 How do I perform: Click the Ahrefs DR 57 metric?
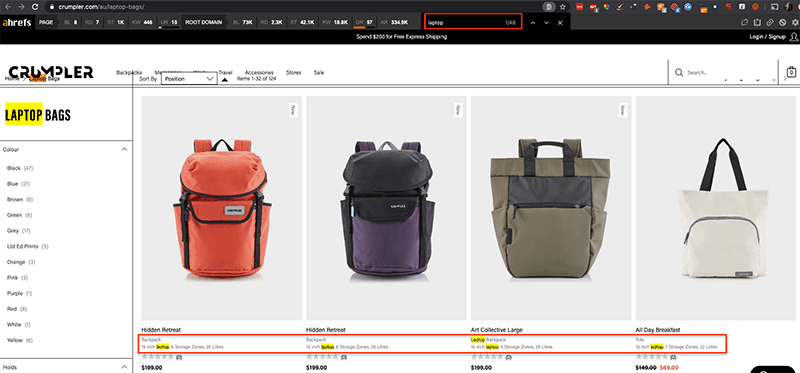(x=364, y=22)
